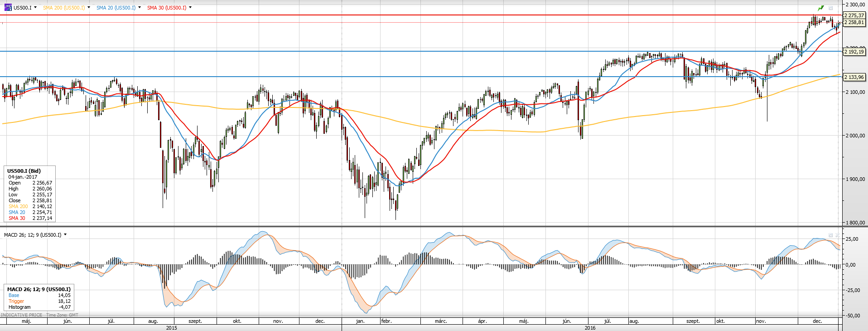868x331 pixels.
Task: Click the INDICATIVE PRICE notice text
Action: [x=22, y=315]
